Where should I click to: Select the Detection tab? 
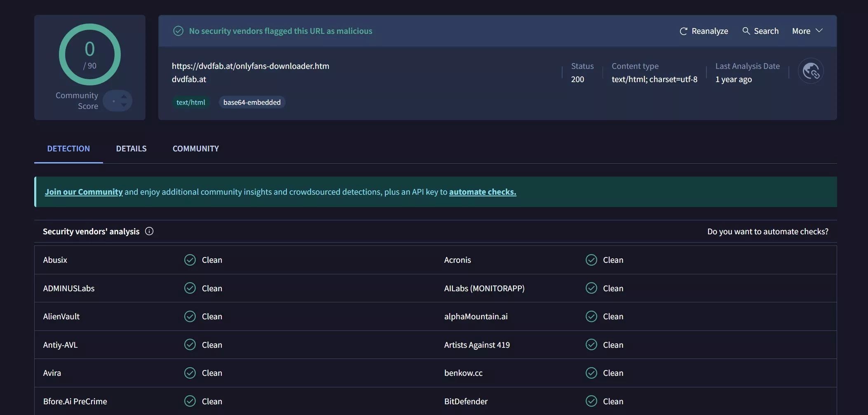(68, 149)
